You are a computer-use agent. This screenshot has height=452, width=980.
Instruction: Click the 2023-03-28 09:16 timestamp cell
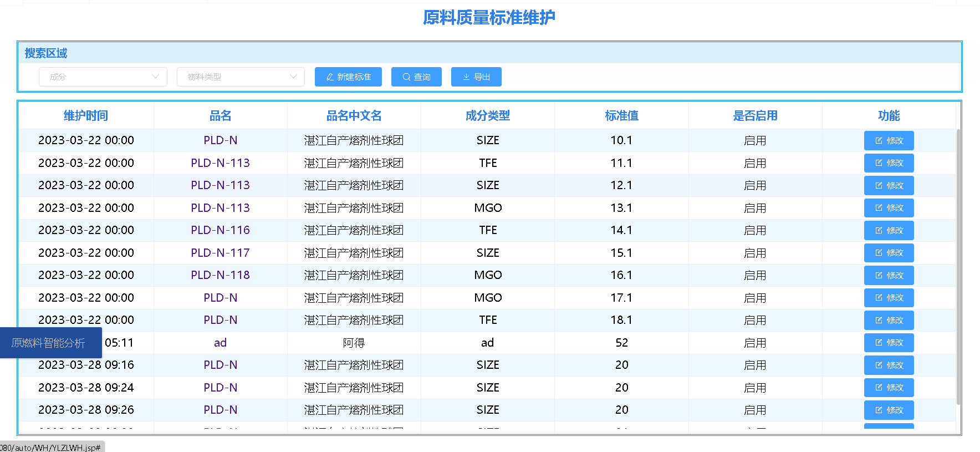pyautogui.click(x=86, y=365)
